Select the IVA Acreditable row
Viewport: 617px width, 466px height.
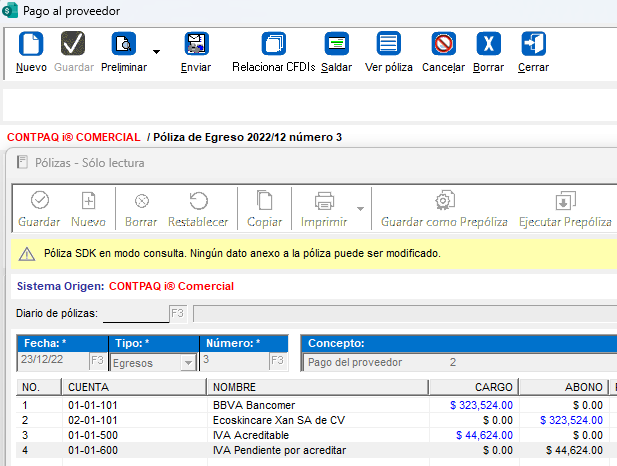[x=250, y=436]
